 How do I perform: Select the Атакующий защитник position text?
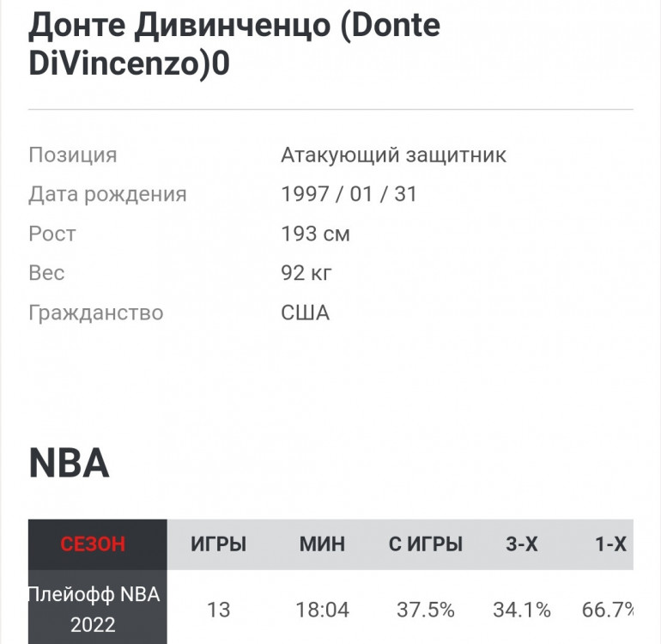click(393, 155)
